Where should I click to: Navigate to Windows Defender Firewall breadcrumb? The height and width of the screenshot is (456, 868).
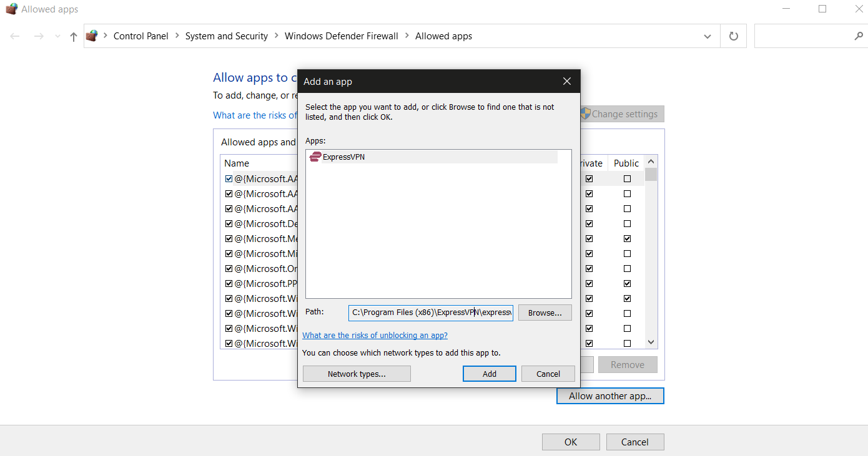(341, 36)
